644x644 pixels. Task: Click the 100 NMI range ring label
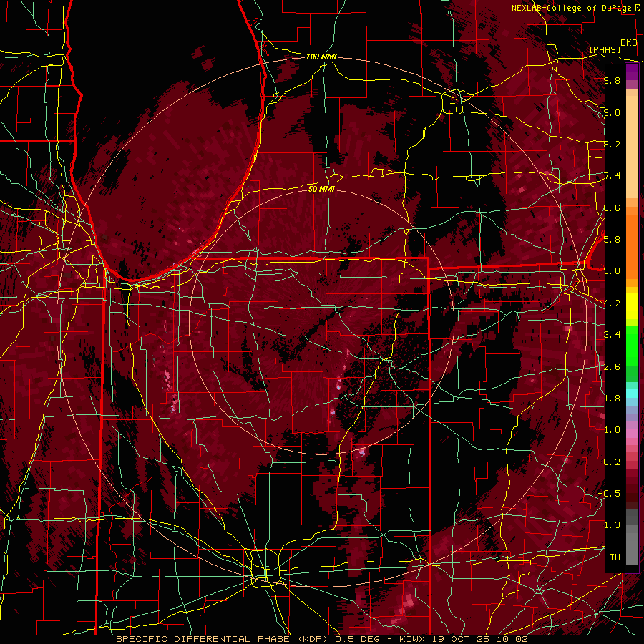click(321, 57)
